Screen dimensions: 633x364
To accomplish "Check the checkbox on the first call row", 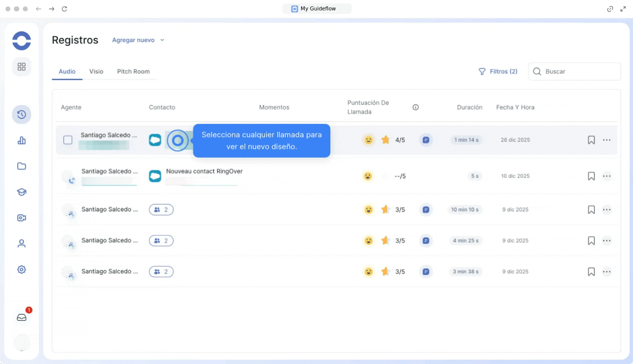I will coord(68,140).
